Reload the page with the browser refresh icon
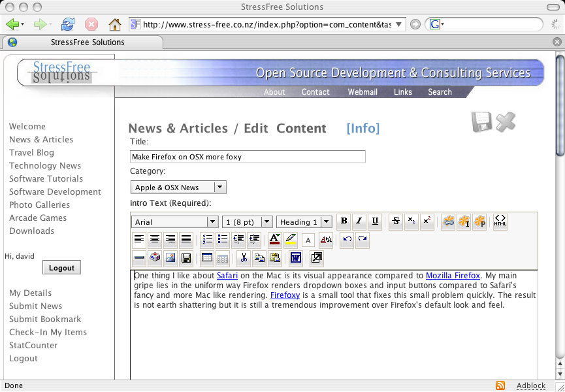The image size is (565, 392). (68, 25)
